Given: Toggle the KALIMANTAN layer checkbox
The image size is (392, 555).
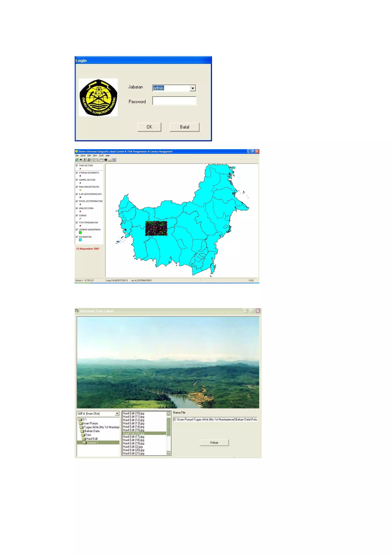Looking at the screenshot, I should [x=77, y=237].
